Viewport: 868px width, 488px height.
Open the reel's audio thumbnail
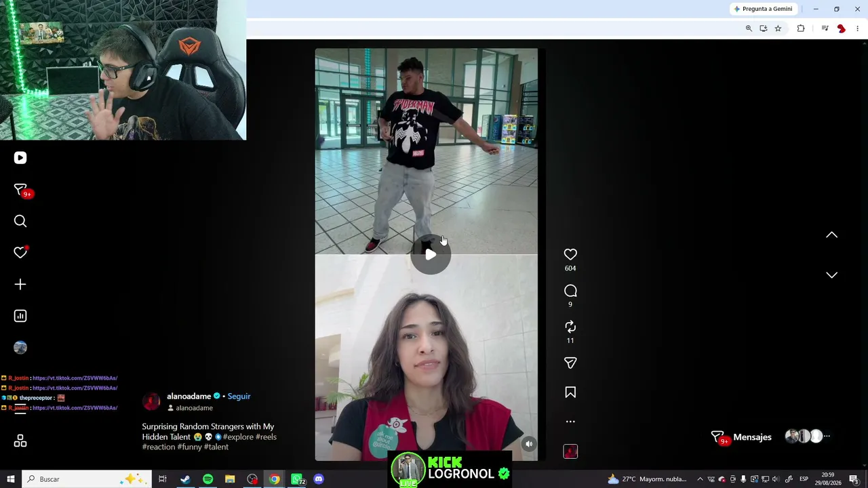pyautogui.click(x=570, y=451)
